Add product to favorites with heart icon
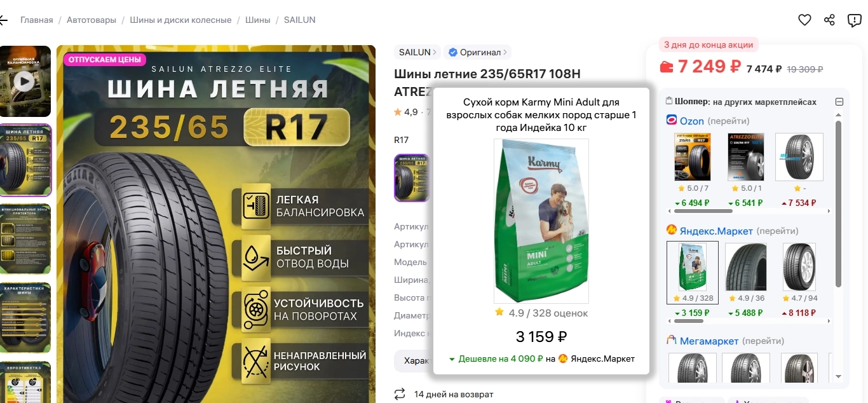Image resolution: width=868 pixels, height=403 pixels. pyautogui.click(x=804, y=20)
